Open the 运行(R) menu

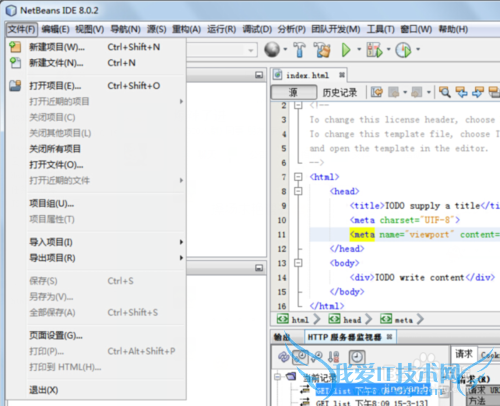(x=221, y=29)
